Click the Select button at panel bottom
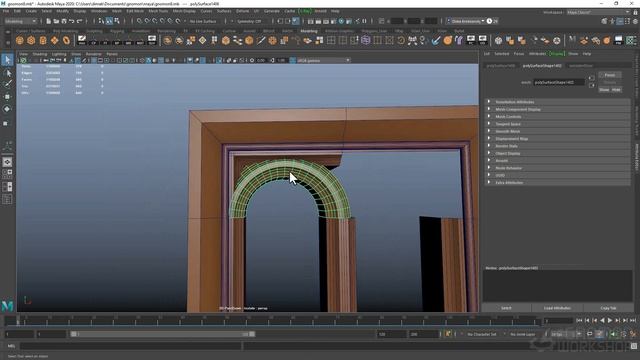Viewport: 640px width, 360px height. (x=506, y=308)
